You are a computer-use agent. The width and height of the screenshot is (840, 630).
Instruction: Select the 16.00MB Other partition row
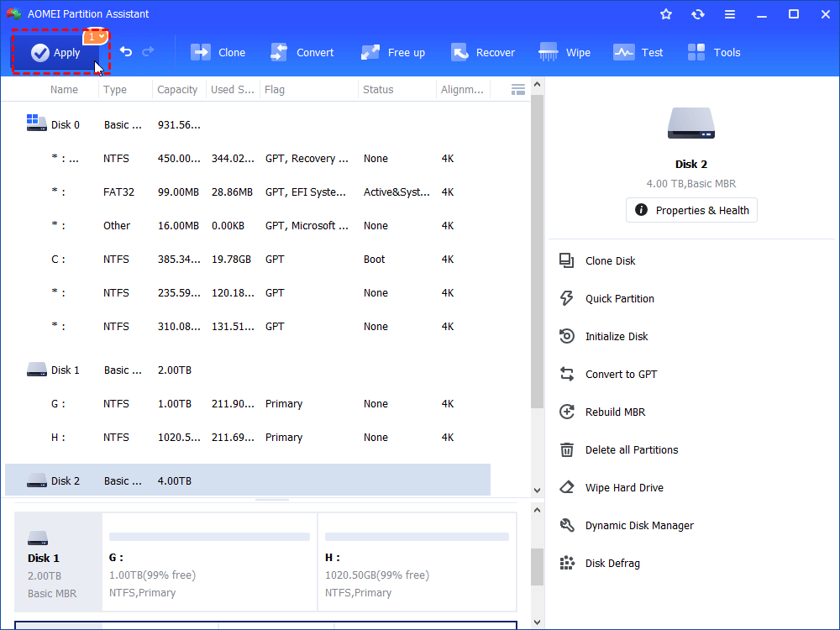pos(248,225)
